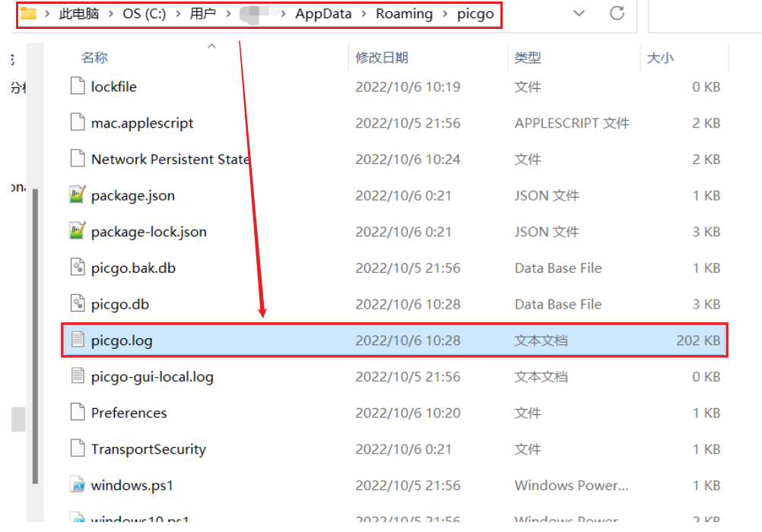The width and height of the screenshot is (762, 532).
Task: Click the picgo.db database icon
Action: click(78, 304)
